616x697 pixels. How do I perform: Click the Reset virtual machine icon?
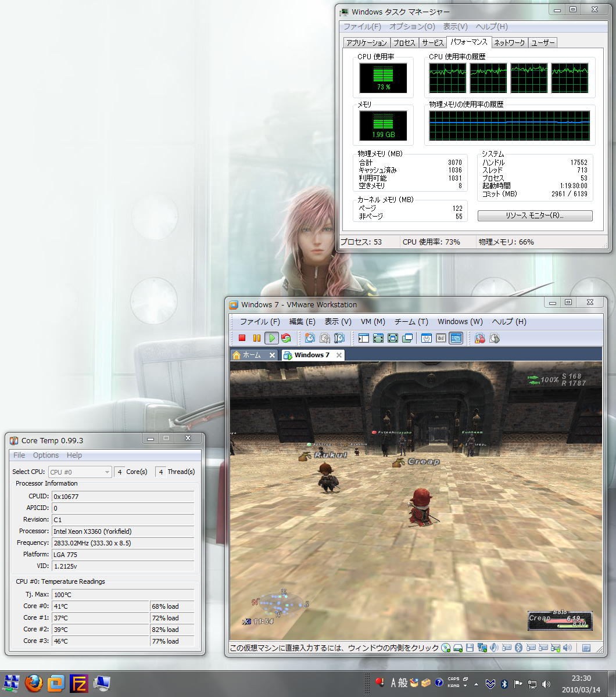click(286, 338)
